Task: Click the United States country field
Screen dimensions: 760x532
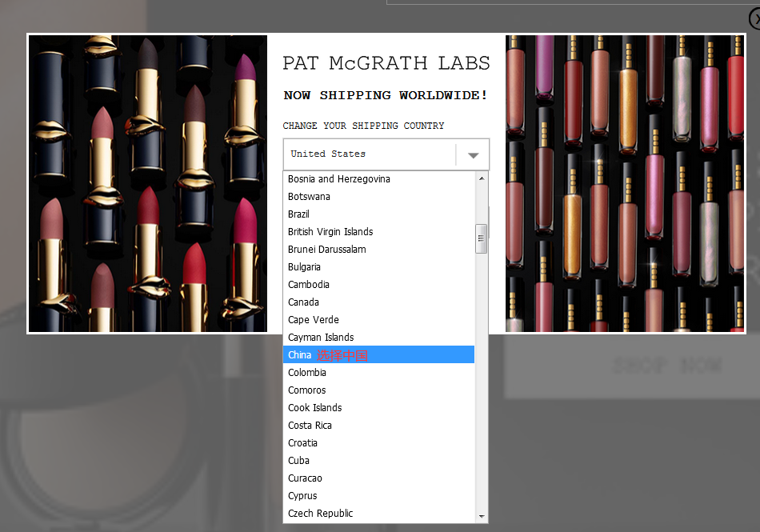Action: pos(368,154)
